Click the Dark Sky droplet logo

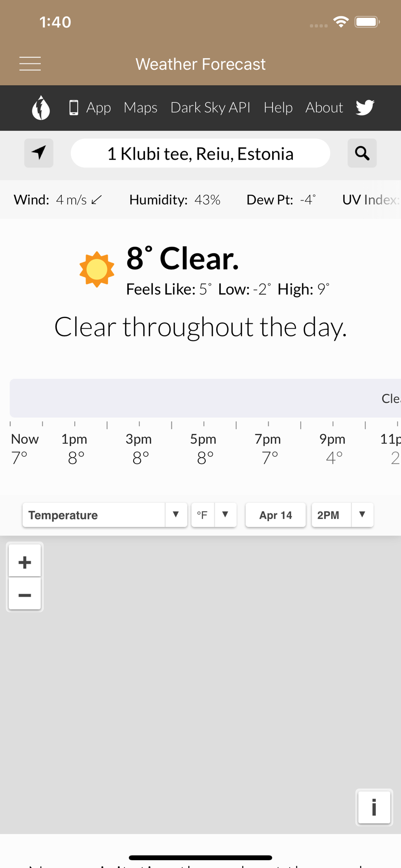click(x=41, y=108)
